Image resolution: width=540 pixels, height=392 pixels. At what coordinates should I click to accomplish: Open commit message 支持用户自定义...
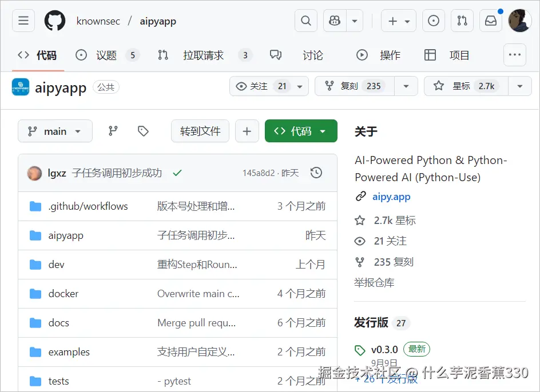196,352
